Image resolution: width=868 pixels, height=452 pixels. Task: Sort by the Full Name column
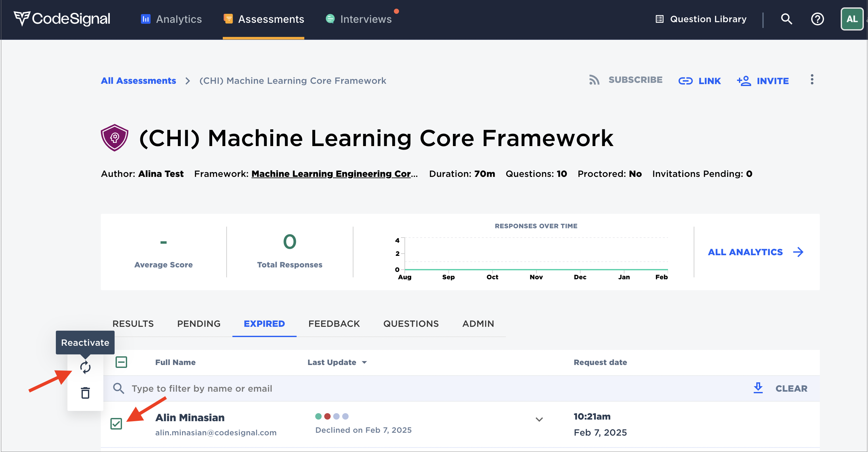coord(175,362)
